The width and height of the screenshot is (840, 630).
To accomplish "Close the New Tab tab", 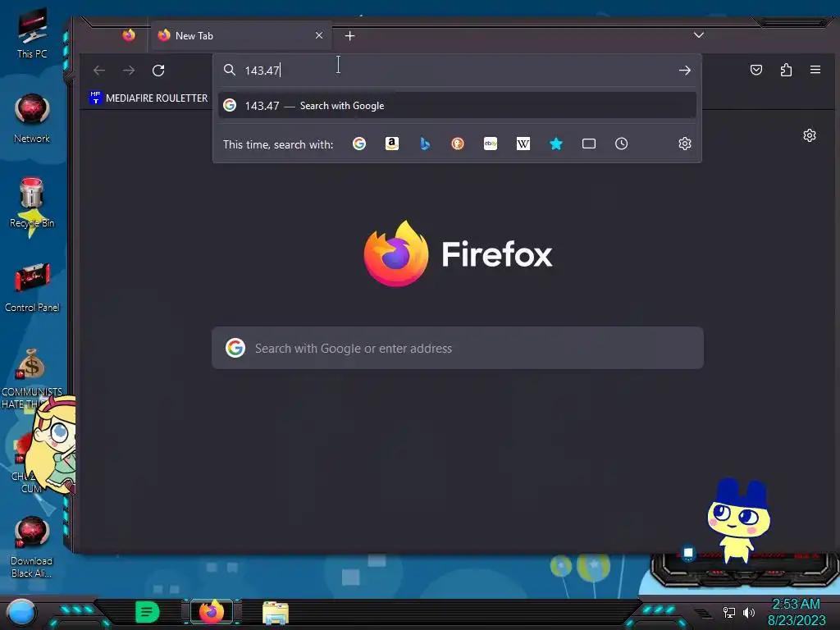I will 319,35.
